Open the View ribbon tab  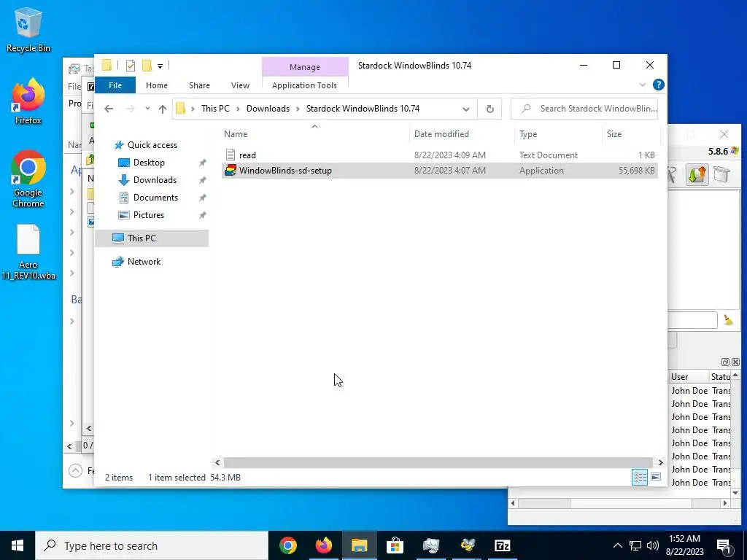coord(240,85)
